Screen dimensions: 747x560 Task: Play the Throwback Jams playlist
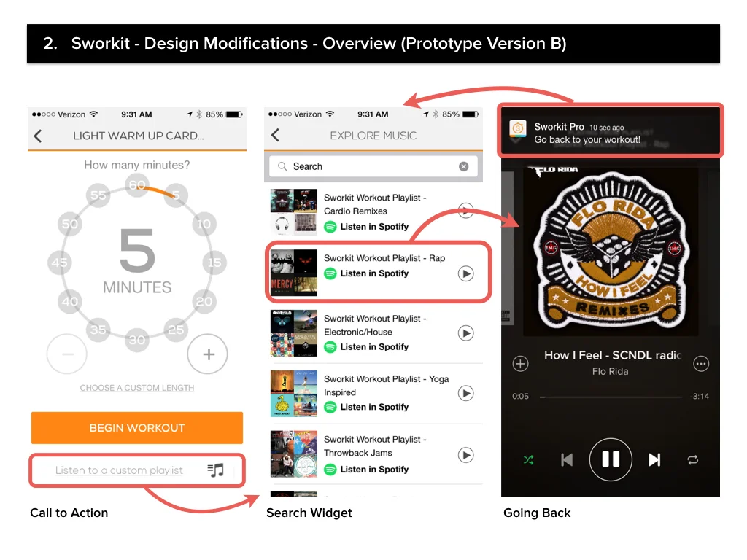[465, 455]
